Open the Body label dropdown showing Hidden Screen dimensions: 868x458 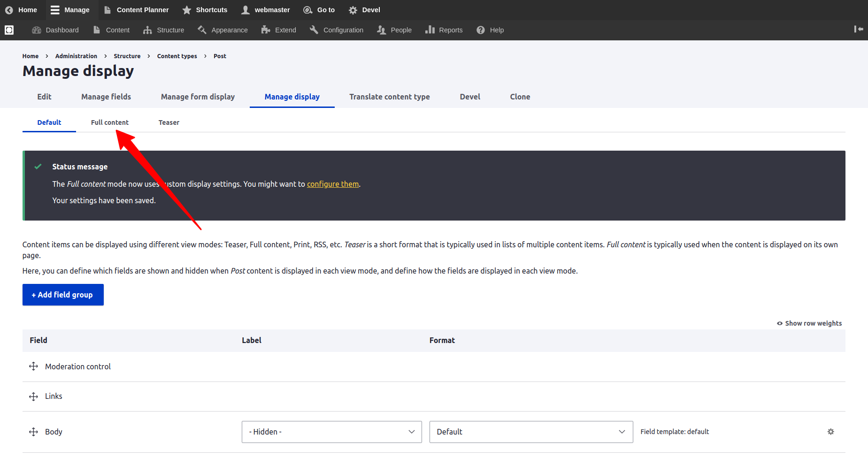pyautogui.click(x=331, y=432)
